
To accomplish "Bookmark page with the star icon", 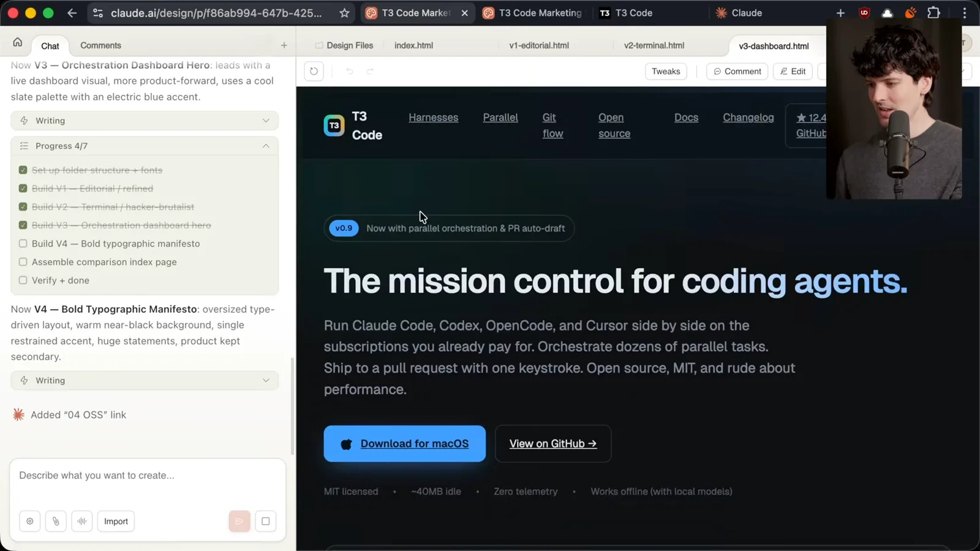I will tap(344, 13).
